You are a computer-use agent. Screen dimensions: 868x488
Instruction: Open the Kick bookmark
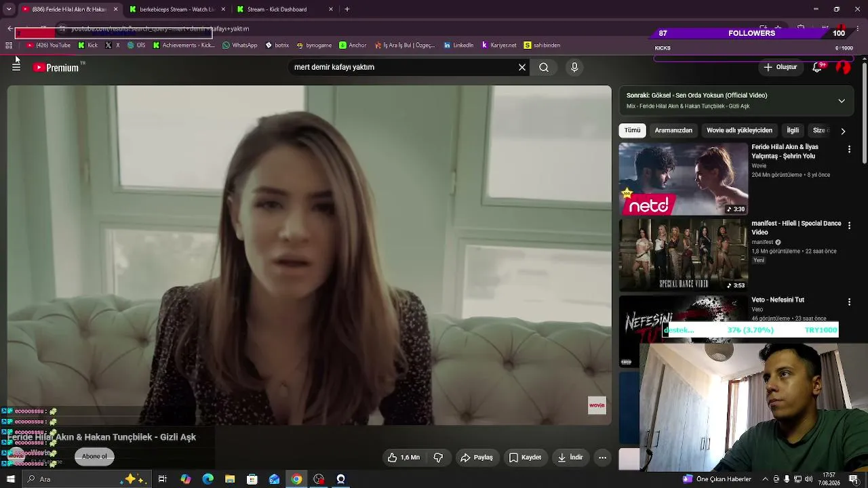[87, 45]
